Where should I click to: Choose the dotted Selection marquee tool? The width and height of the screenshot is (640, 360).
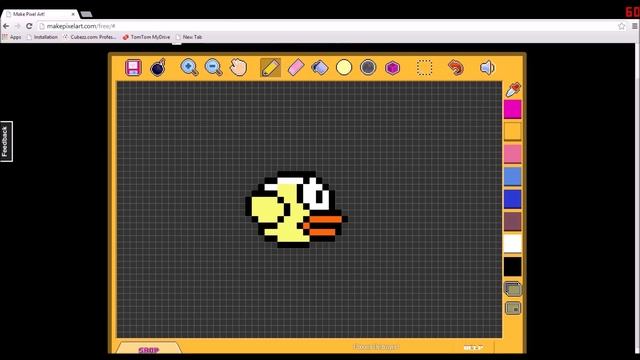[x=424, y=68]
